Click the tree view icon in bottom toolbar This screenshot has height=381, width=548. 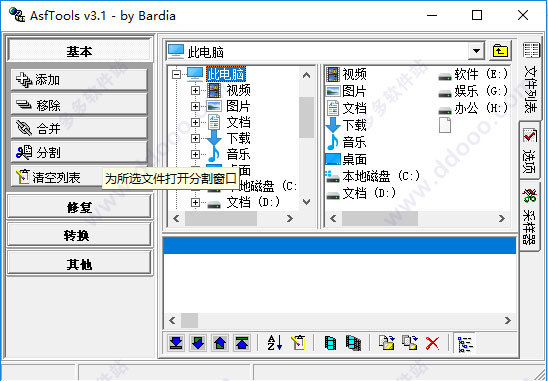click(x=466, y=343)
